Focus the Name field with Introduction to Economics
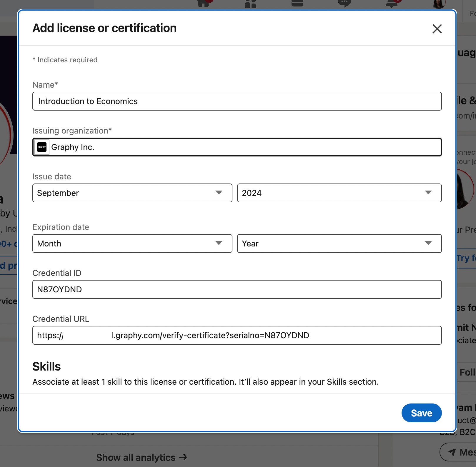 tap(237, 101)
